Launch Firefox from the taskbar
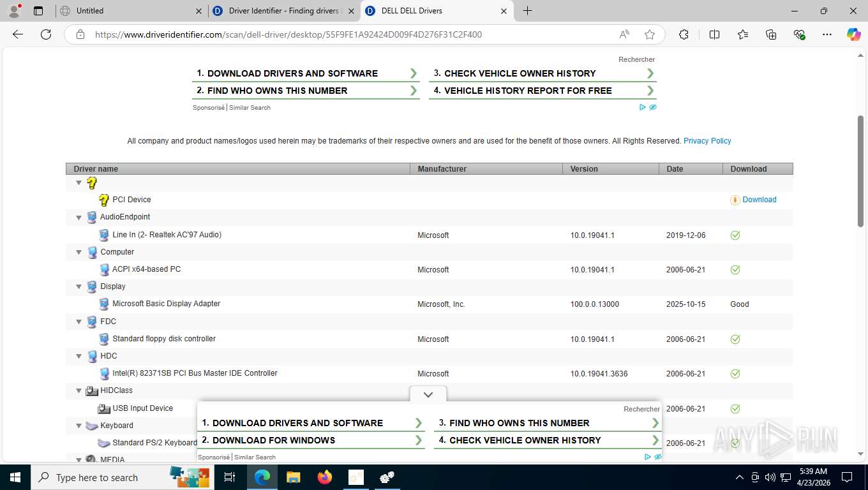This screenshot has height=490, width=868. coord(325,477)
